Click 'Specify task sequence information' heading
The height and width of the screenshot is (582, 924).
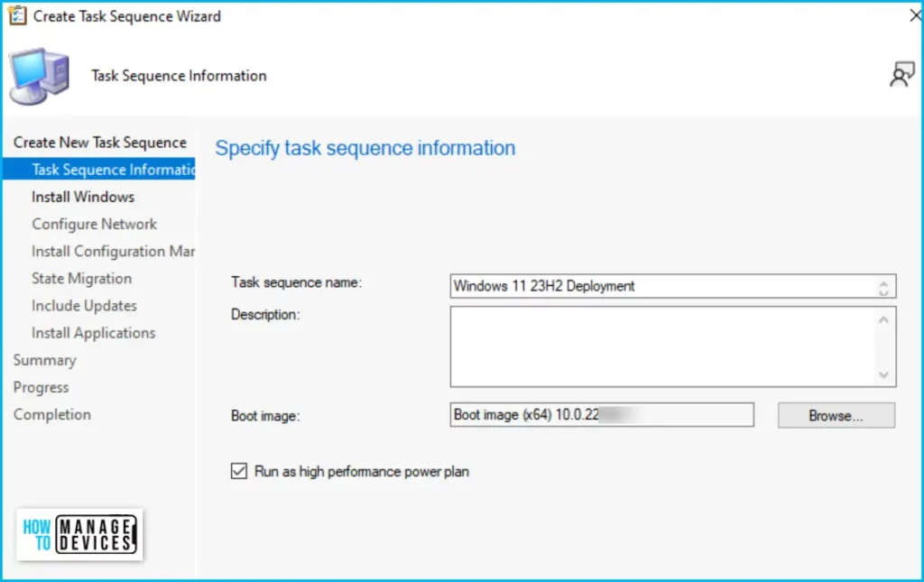coord(365,148)
